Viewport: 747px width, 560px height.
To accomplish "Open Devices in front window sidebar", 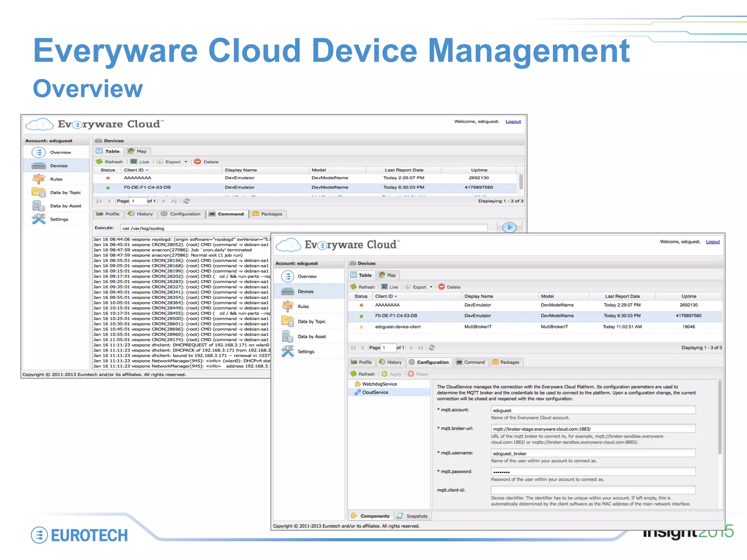I will [309, 291].
